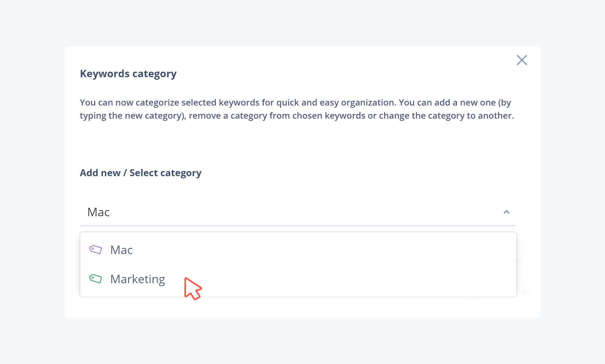Click the dialog's description paragraph text
This screenshot has height=364, width=605.
297,109
